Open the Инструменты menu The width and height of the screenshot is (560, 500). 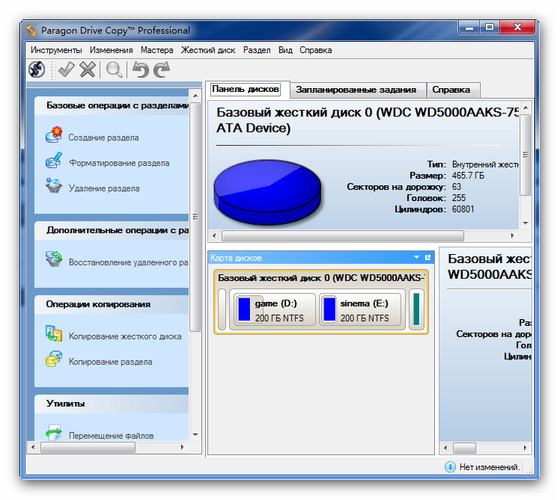[x=56, y=50]
